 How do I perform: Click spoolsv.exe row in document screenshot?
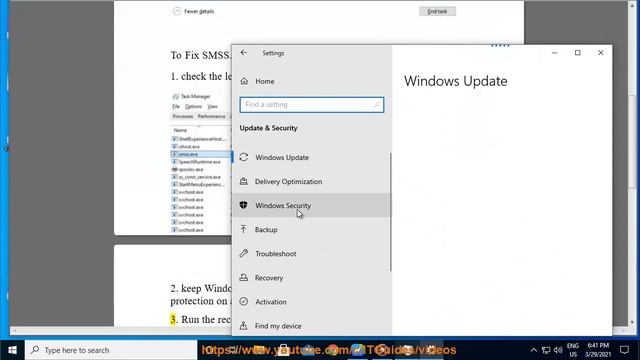[201, 169]
